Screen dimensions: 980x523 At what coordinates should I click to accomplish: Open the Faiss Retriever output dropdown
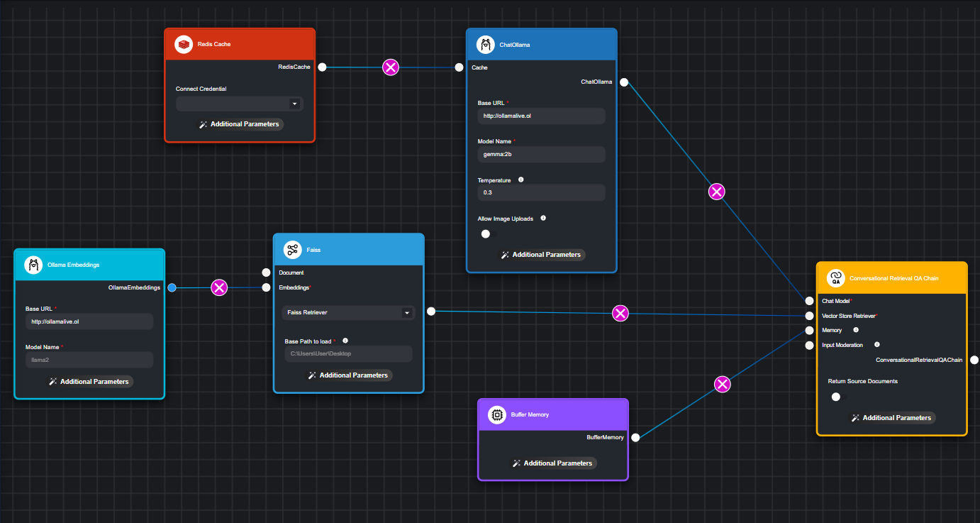coord(348,312)
